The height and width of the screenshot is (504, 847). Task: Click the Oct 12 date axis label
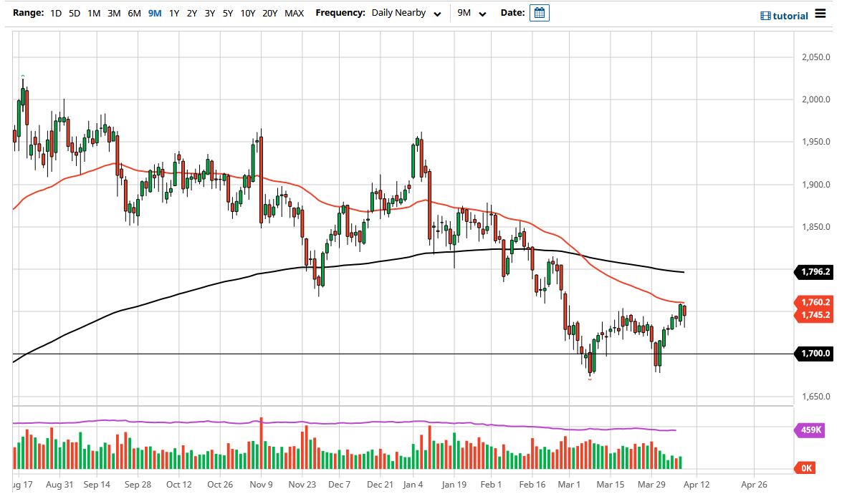point(179,485)
